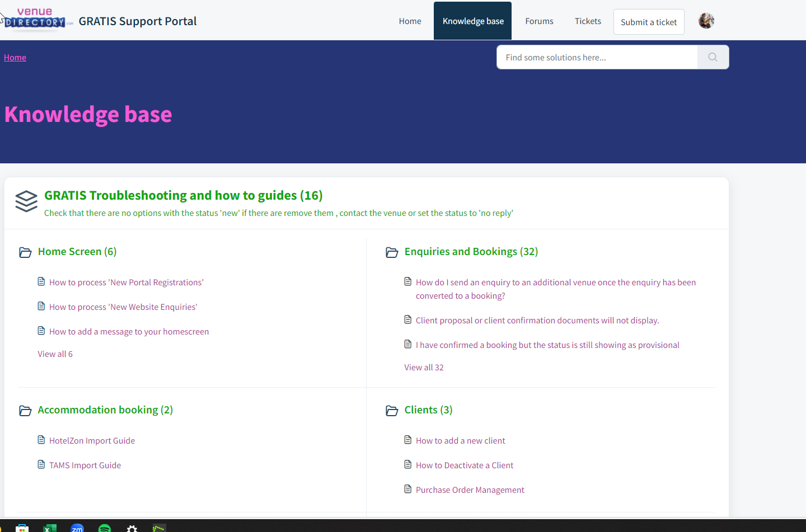Open the user profile avatar
Screen dimensions: 806x532
(x=706, y=21)
